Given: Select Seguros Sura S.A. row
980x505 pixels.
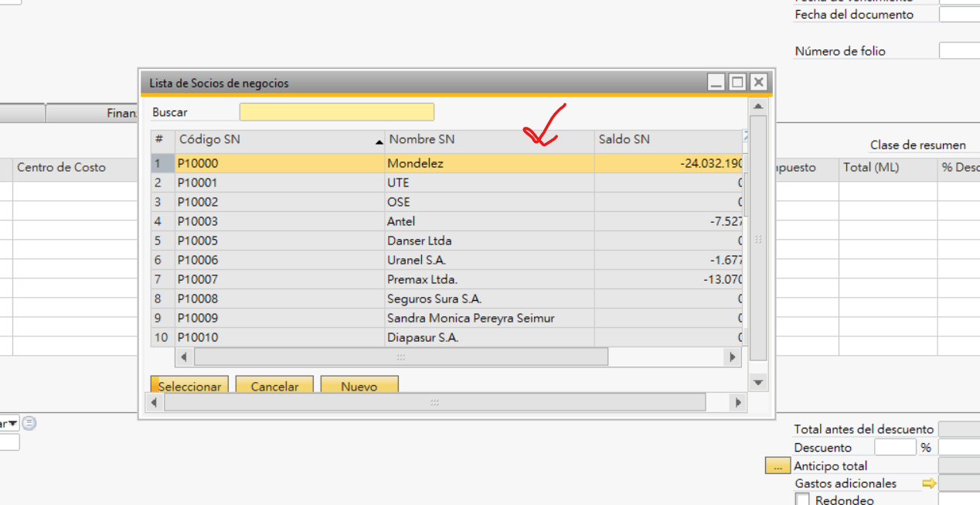Looking at the screenshot, I should pos(447,299).
